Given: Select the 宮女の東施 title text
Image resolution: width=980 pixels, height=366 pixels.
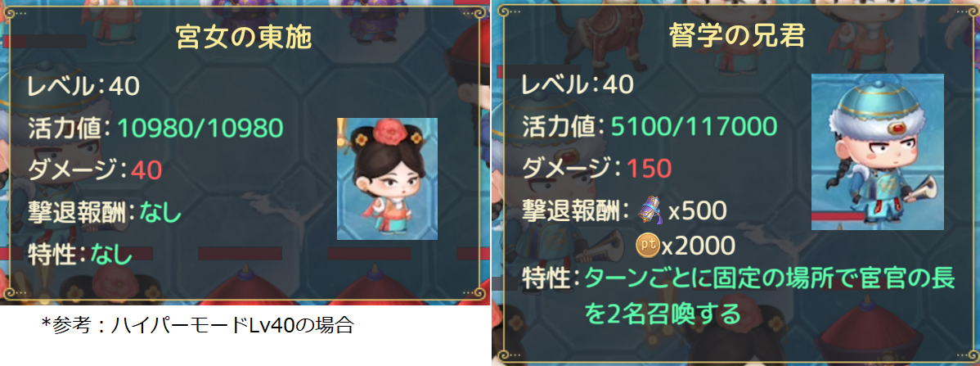Looking at the screenshot, I should point(244,38).
